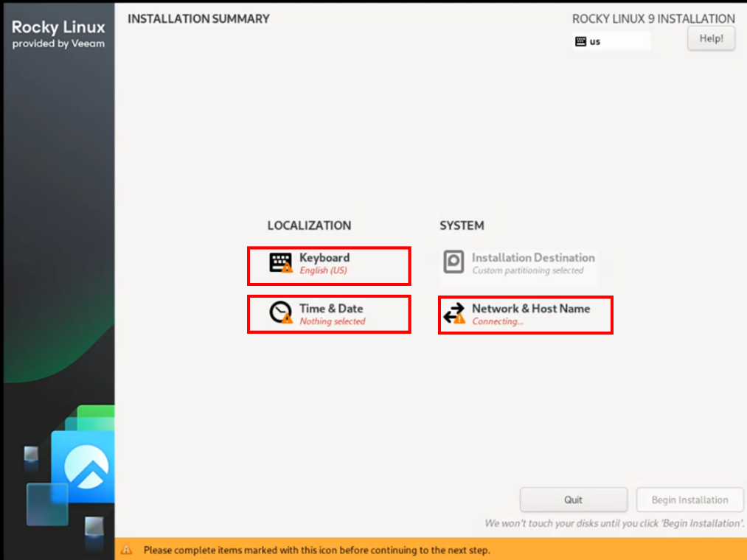Select the Time & Date title text

331,309
